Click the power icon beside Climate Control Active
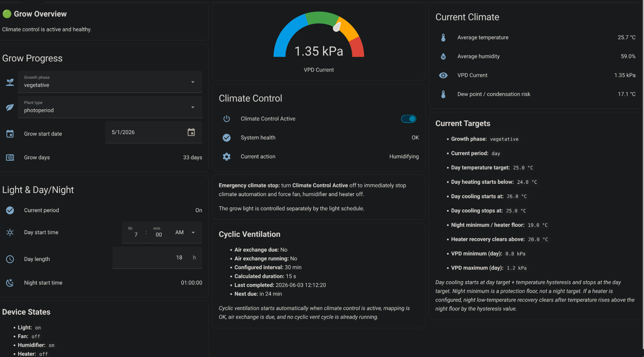Viewport: 644px width, 357px height. pos(227,119)
